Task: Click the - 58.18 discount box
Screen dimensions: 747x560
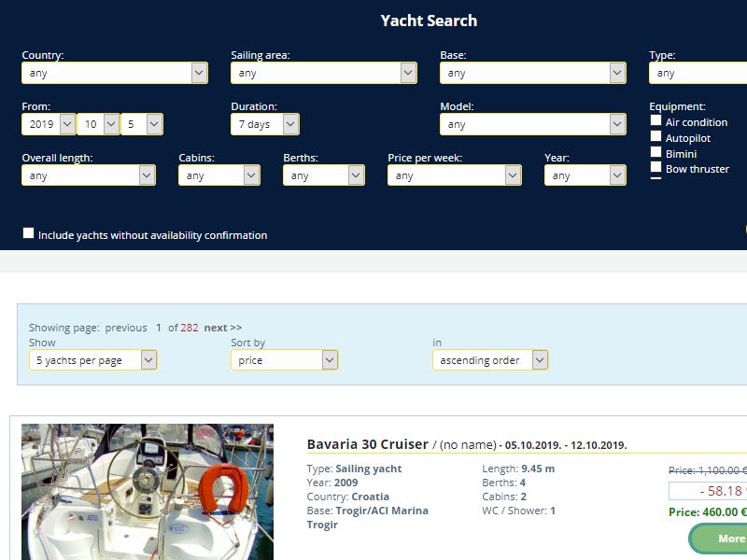Action: 708,491
